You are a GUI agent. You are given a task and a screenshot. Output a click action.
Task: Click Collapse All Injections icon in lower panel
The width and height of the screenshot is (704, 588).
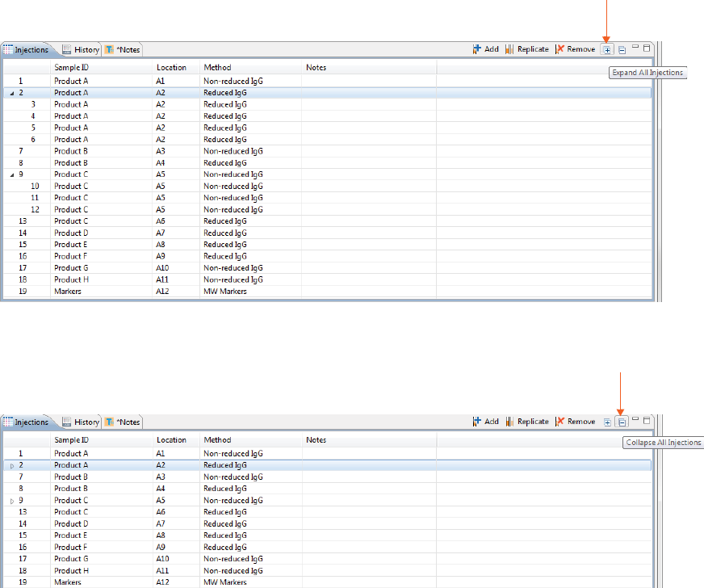(x=622, y=422)
